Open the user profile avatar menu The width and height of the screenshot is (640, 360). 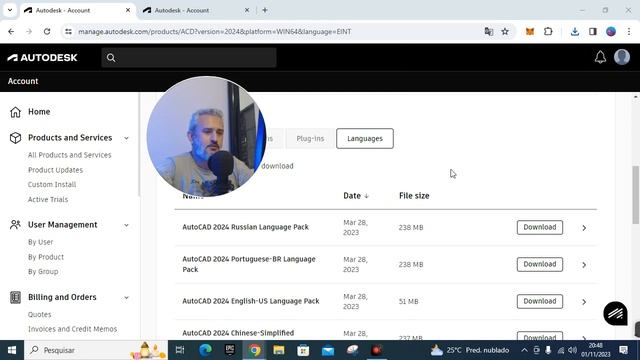click(622, 57)
